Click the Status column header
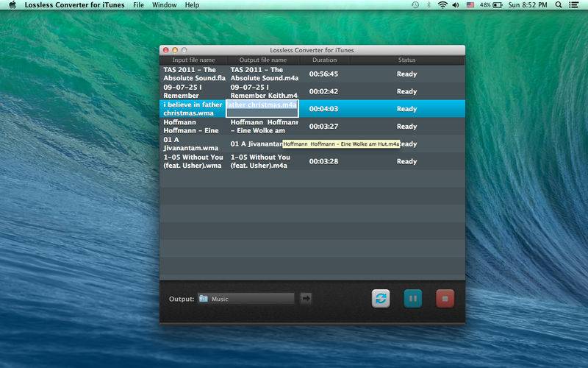The width and height of the screenshot is (588, 368). (x=407, y=60)
